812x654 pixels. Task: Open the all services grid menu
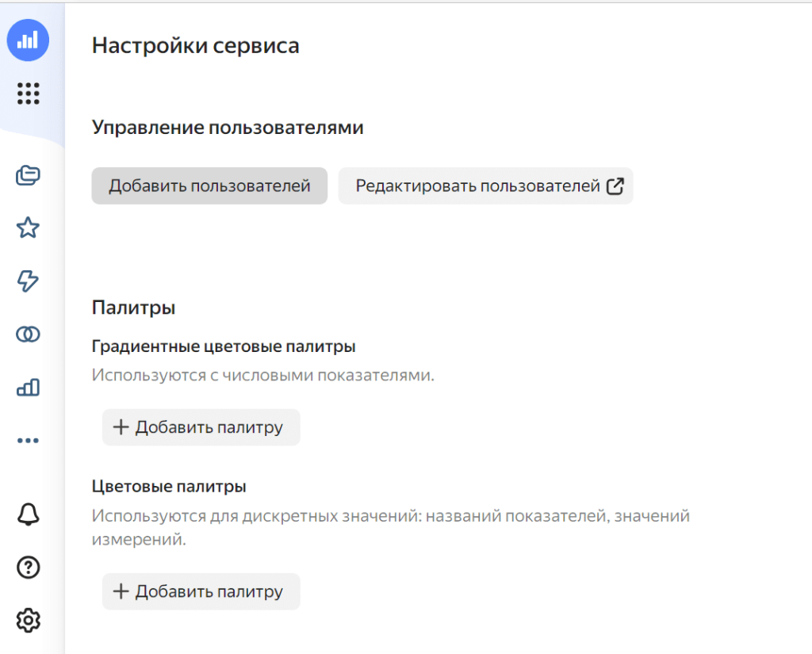point(28,94)
